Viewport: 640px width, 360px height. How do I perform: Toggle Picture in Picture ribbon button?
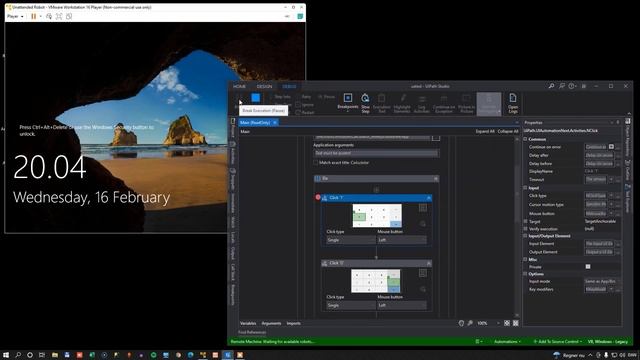point(466,103)
